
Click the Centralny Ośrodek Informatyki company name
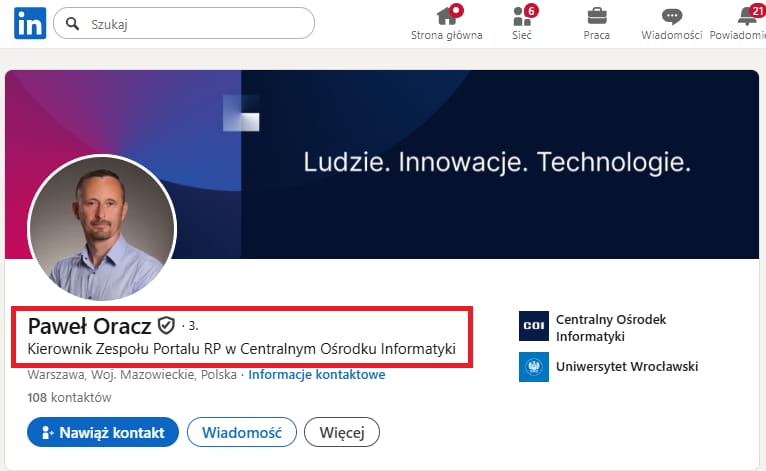(x=610, y=327)
